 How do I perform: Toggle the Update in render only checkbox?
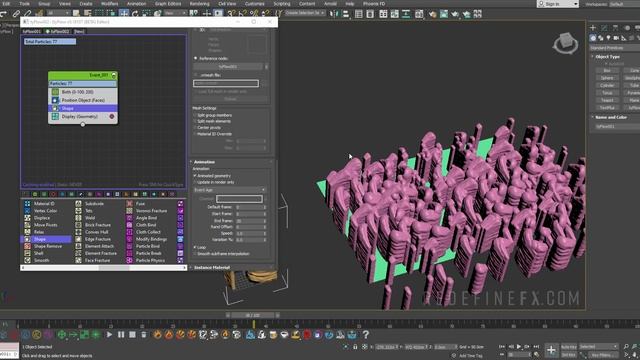point(195,182)
